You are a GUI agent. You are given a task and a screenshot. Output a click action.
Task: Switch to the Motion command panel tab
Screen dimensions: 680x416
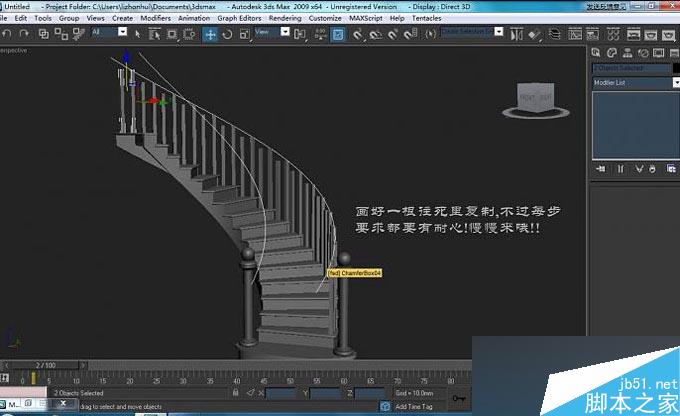point(643,53)
